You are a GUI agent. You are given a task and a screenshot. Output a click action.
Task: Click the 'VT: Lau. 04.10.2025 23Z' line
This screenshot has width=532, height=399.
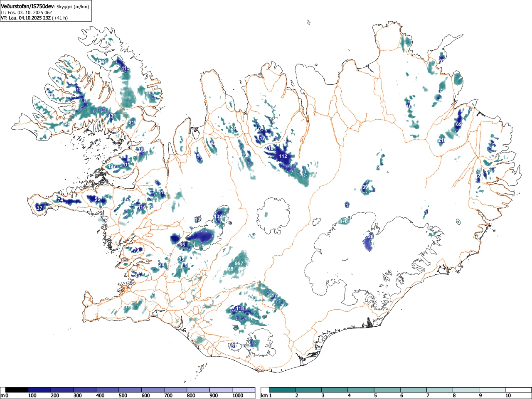point(26,18)
